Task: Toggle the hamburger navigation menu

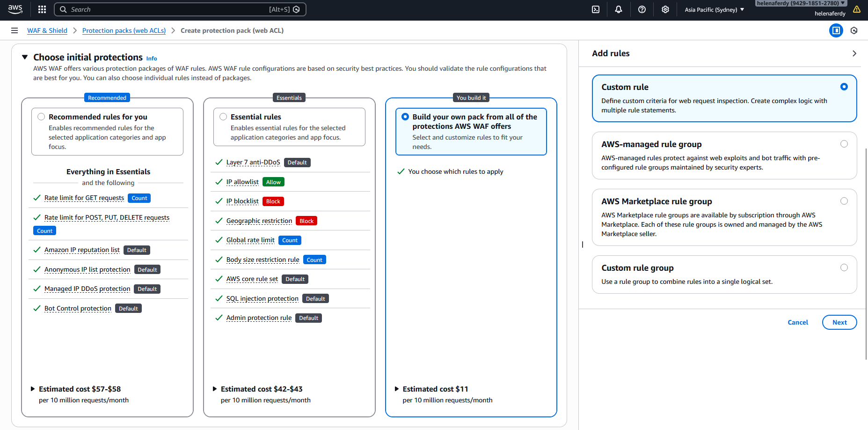Action: pyautogui.click(x=15, y=30)
